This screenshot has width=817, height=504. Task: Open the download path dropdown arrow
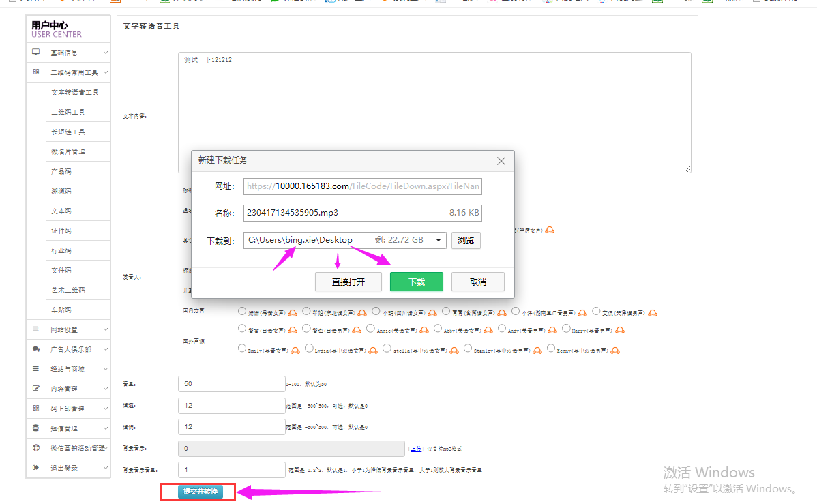point(437,240)
